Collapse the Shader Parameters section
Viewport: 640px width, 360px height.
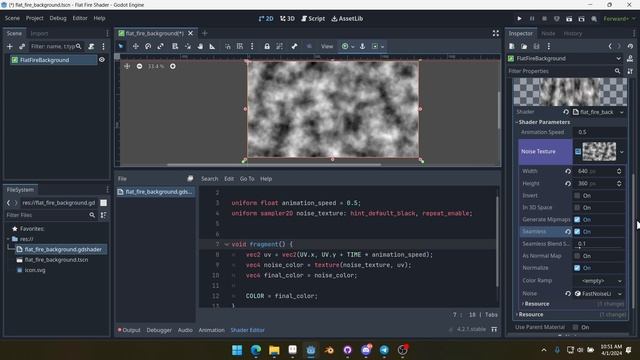pyautogui.click(x=543, y=122)
